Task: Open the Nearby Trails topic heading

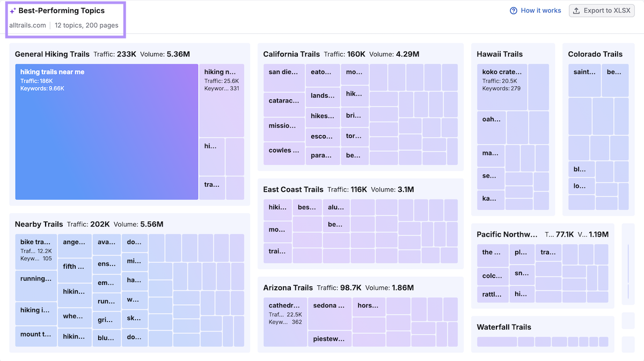Action: click(39, 224)
